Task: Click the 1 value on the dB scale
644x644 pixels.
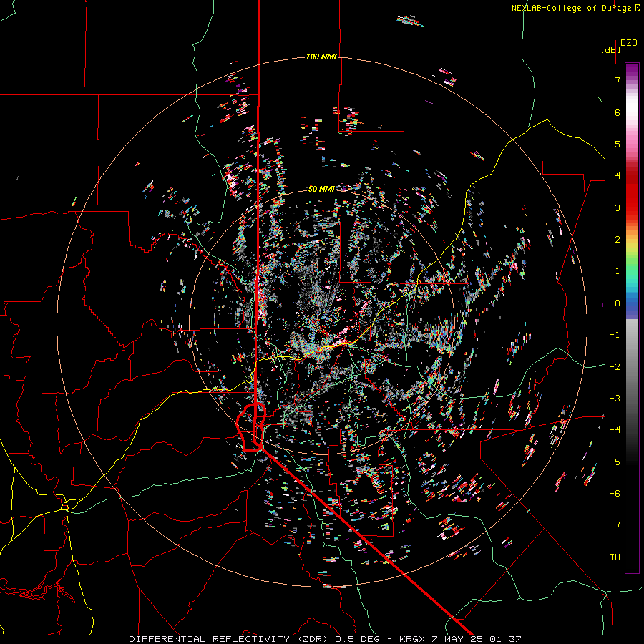Action: 618,271
